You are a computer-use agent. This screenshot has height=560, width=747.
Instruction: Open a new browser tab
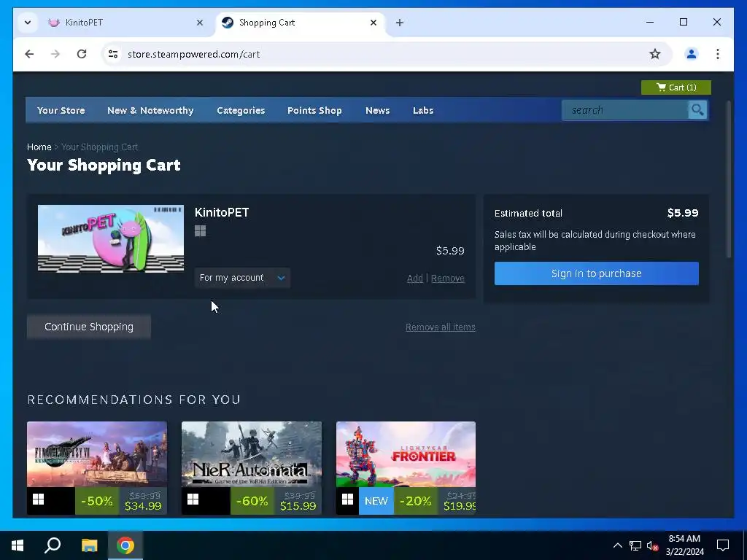tap(400, 23)
